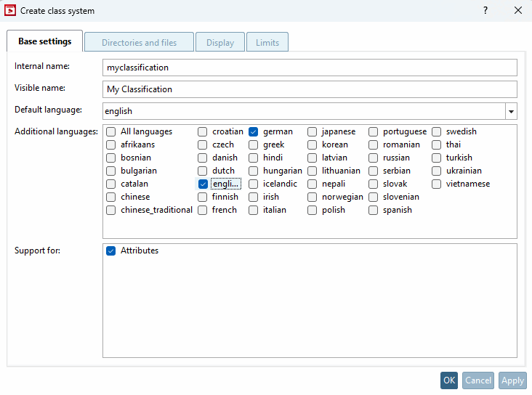Close the Create class system dialog
This screenshot has height=395, width=532.
(517, 10)
